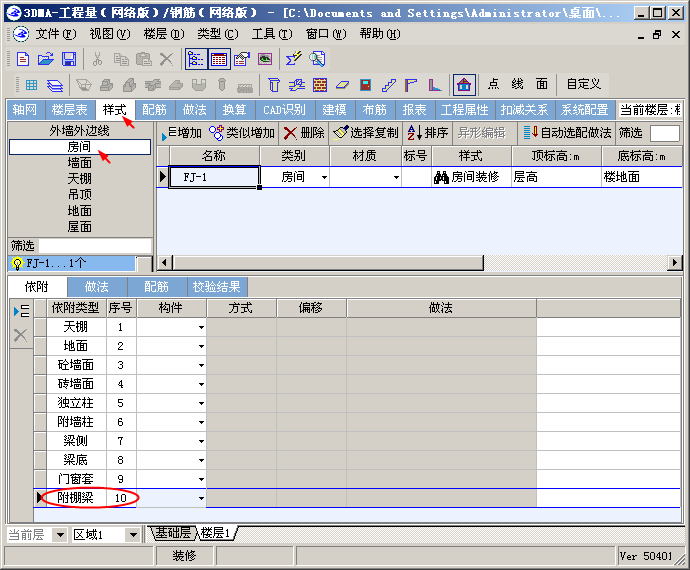This screenshot has width=690, height=570.
Task: Open the 区域1 dropdown
Action: [132, 535]
